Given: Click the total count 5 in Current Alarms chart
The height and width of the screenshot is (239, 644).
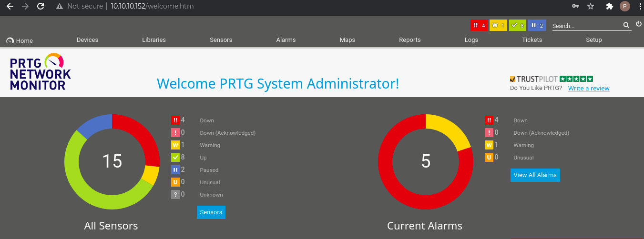Looking at the screenshot, I should [426, 161].
